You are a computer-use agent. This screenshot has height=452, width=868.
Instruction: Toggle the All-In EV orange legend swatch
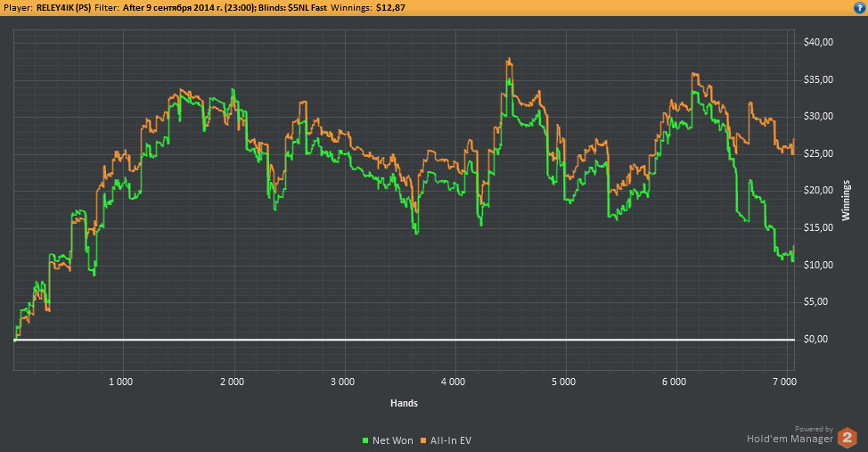(x=423, y=440)
